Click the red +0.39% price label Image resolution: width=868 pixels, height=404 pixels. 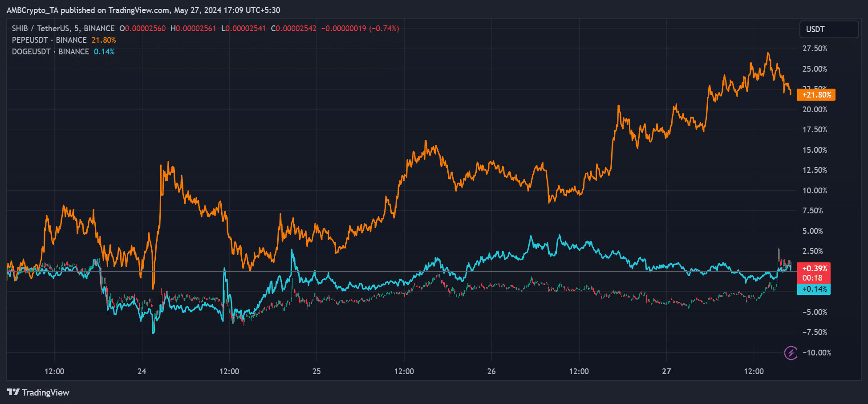(x=814, y=268)
